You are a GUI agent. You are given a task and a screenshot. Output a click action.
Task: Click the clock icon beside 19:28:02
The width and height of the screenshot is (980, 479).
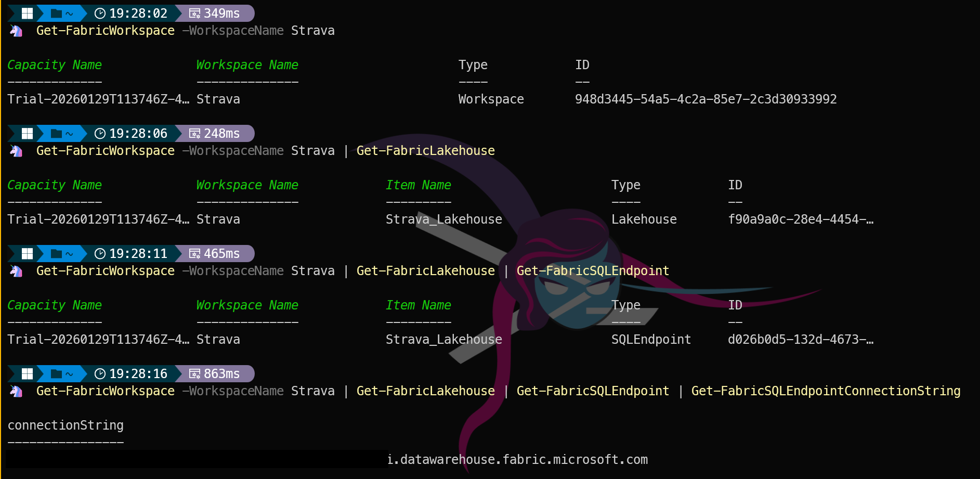[x=100, y=14]
